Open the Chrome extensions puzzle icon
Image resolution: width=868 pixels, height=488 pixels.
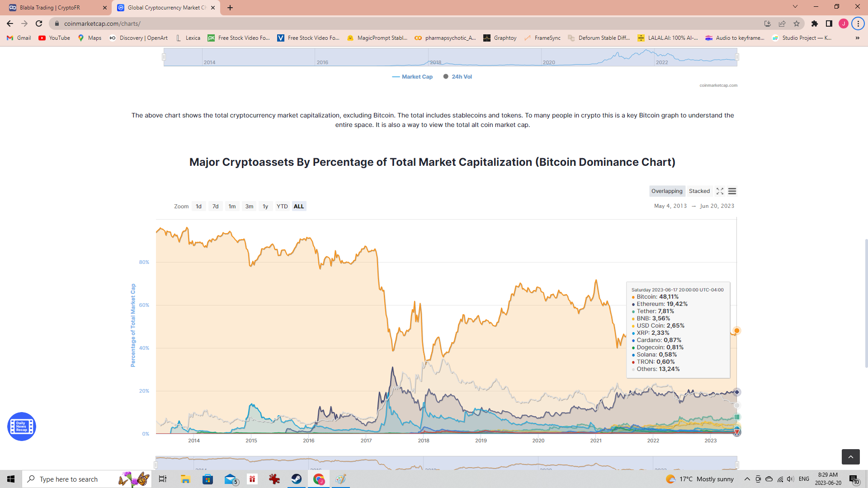(x=815, y=23)
